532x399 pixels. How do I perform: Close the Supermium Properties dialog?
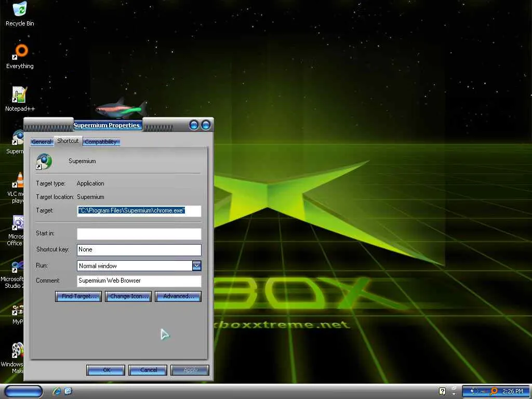(x=206, y=125)
